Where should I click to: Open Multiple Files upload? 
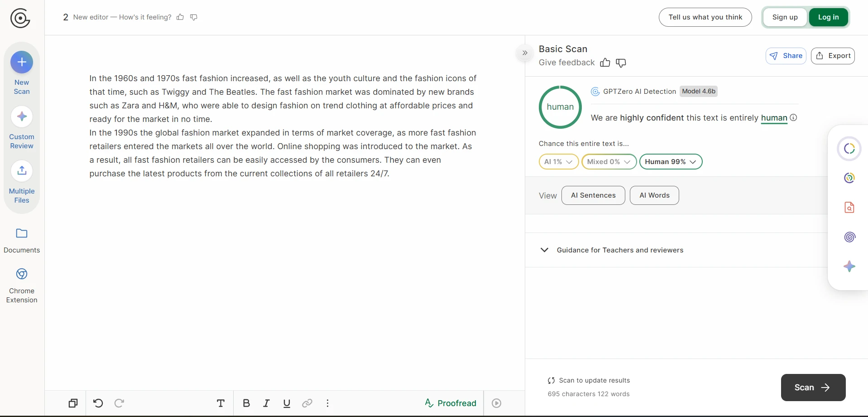(22, 182)
